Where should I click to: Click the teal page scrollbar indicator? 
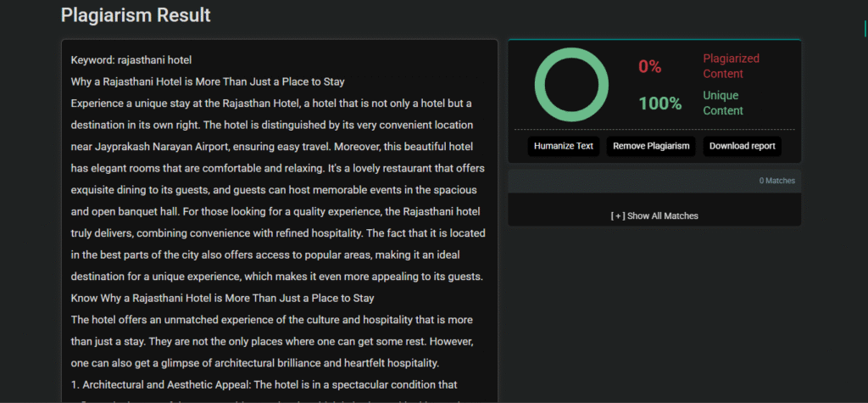pos(865,28)
